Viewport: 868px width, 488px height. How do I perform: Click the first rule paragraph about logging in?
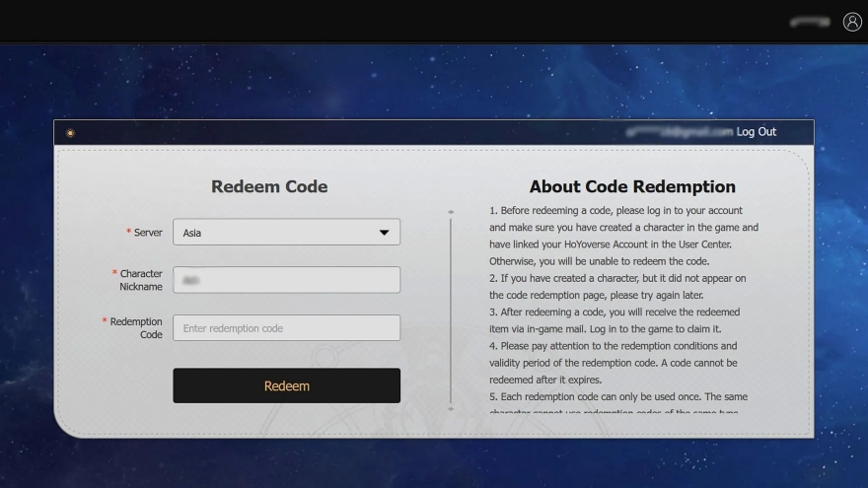[x=623, y=236]
